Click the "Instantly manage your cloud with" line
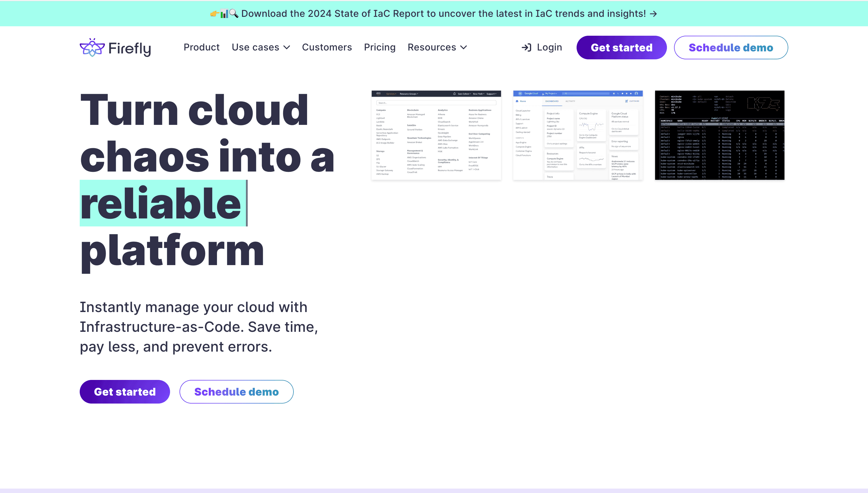 click(x=194, y=307)
